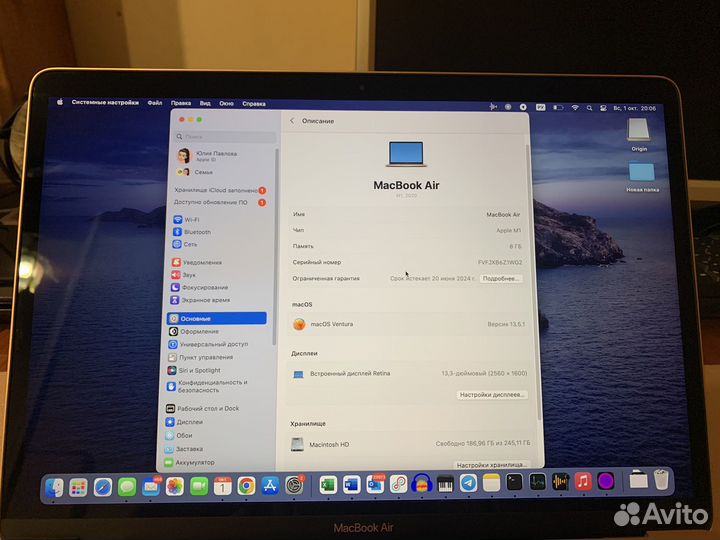The image size is (720, 540).
Task: Click the settings search field
Action: coord(225,136)
